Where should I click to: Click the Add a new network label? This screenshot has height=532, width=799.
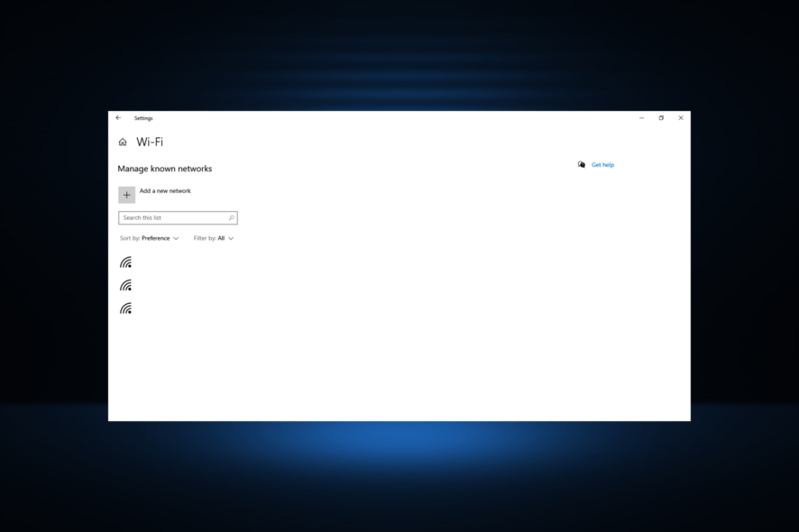163,191
